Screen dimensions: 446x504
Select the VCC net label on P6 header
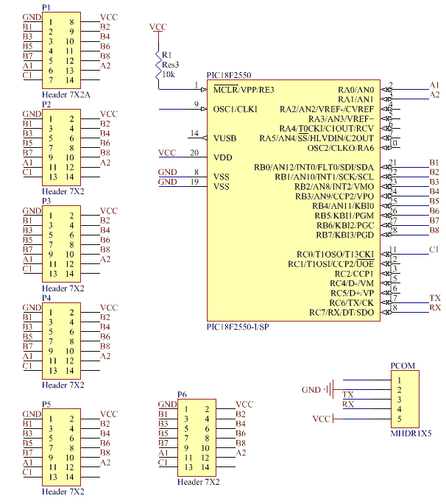click(x=244, y=404)
